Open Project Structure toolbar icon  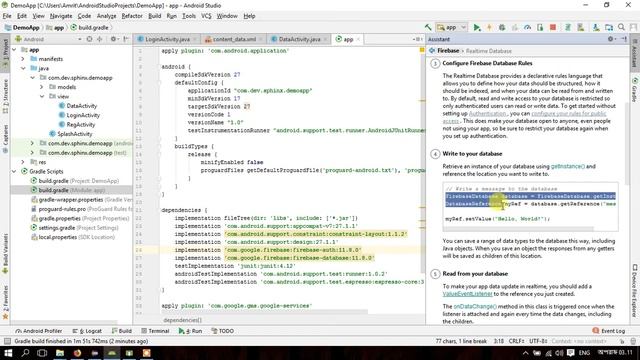(x=609, y=27)
